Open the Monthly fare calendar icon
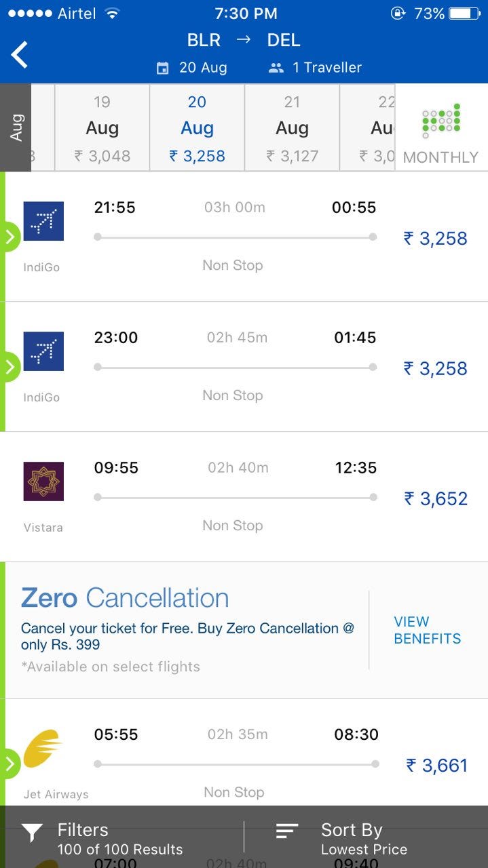This screenshot has width=488, height=868. point(440,121)
